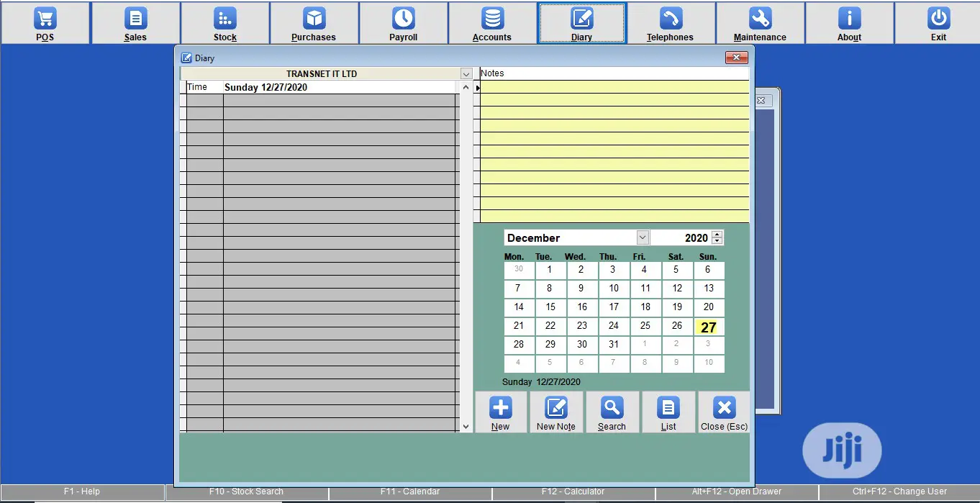Open the POS module
The image size is (980, 503).
coord(45,23)
